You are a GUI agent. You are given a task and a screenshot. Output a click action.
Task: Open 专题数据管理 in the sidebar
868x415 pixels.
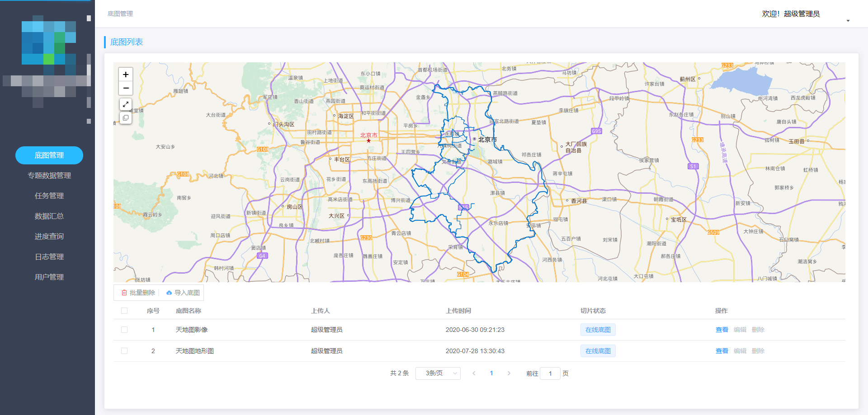(49, 176)
